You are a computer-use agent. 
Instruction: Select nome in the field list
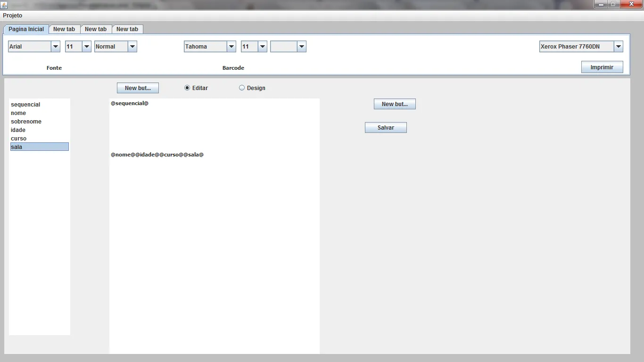tap(40, 113)
